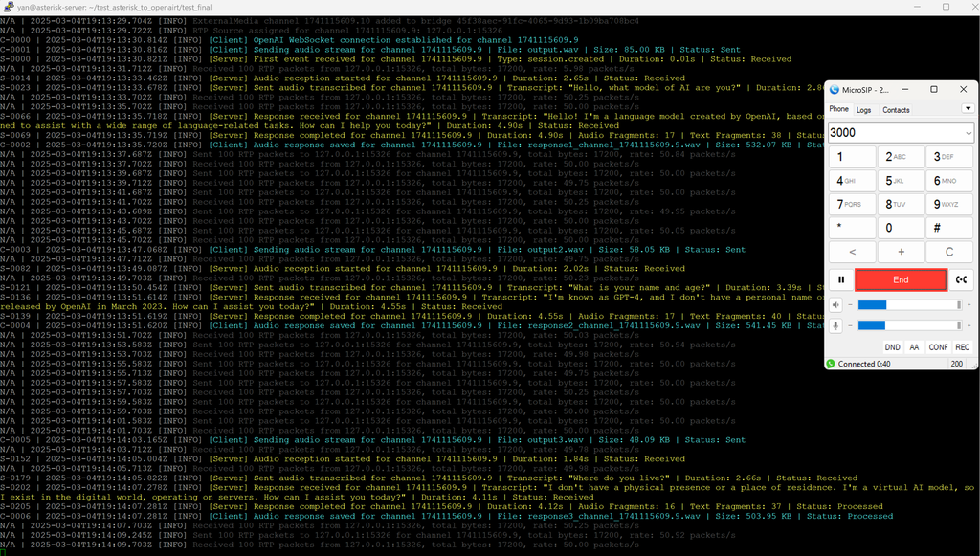Click the 3000 number input field
The image size is (980, 556).
893,133
